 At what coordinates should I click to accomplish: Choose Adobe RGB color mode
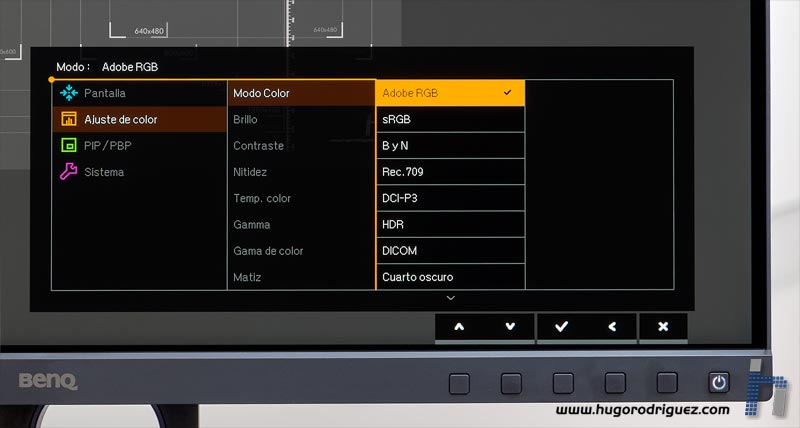tap(450, 93)
